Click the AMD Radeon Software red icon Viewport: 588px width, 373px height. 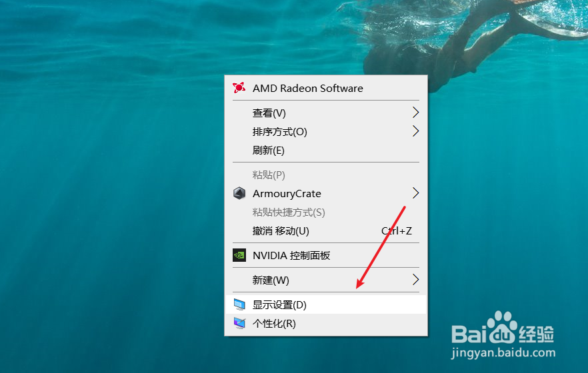(x=239, y=88)
